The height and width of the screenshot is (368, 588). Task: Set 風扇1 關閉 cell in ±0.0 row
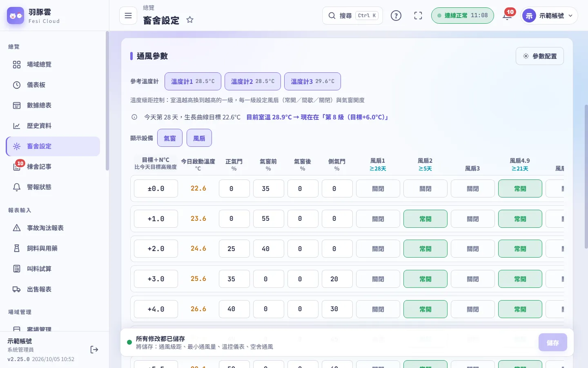pos(378,188)
